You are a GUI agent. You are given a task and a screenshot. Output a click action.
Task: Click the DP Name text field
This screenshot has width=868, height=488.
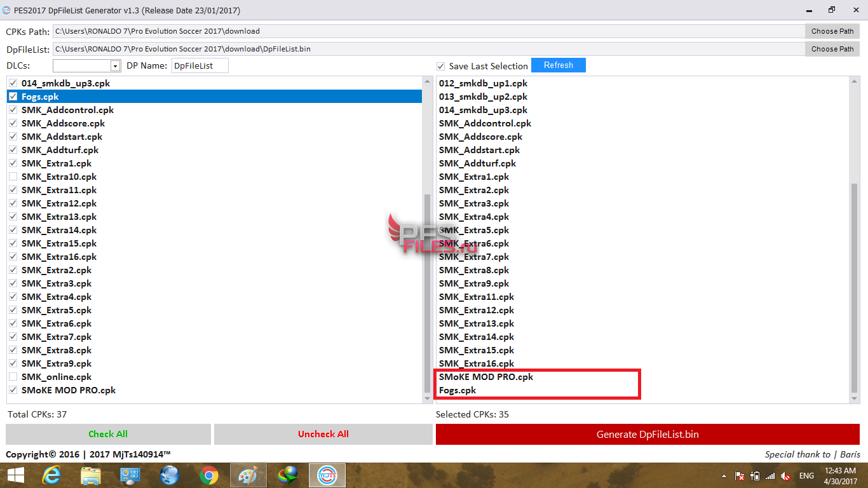[x=200, y=65]
